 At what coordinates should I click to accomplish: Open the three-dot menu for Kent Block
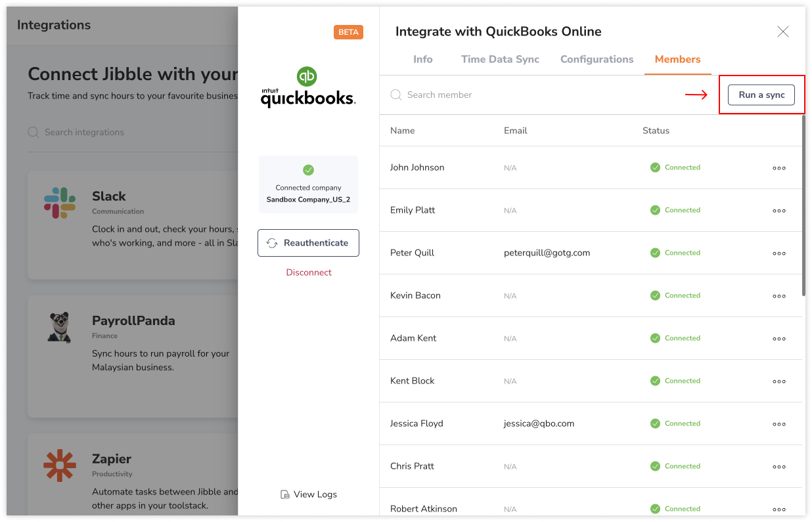[x=779, y=381]
